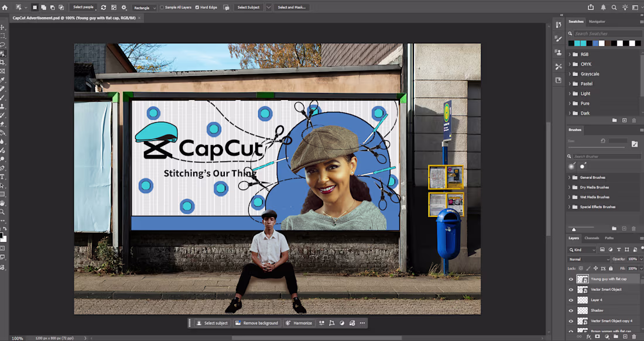Click the add layer mask icon
Screen dimensions: 644x341
click(598, 336)
